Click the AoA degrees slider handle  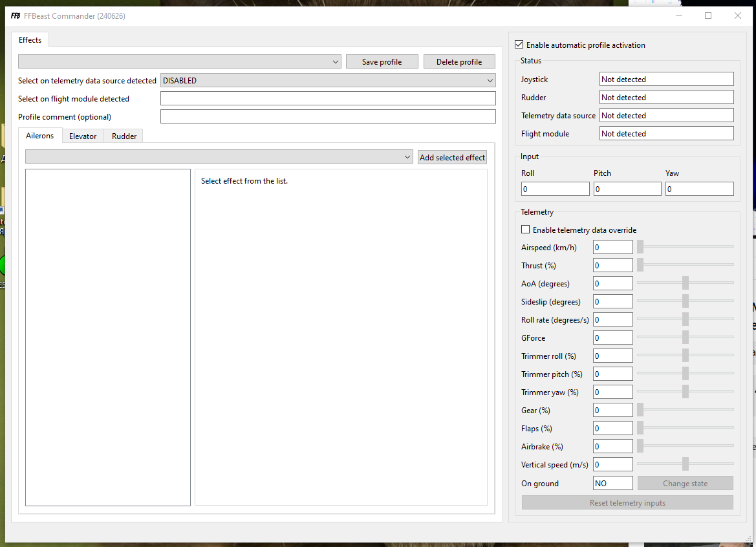[x=685, y=283]
